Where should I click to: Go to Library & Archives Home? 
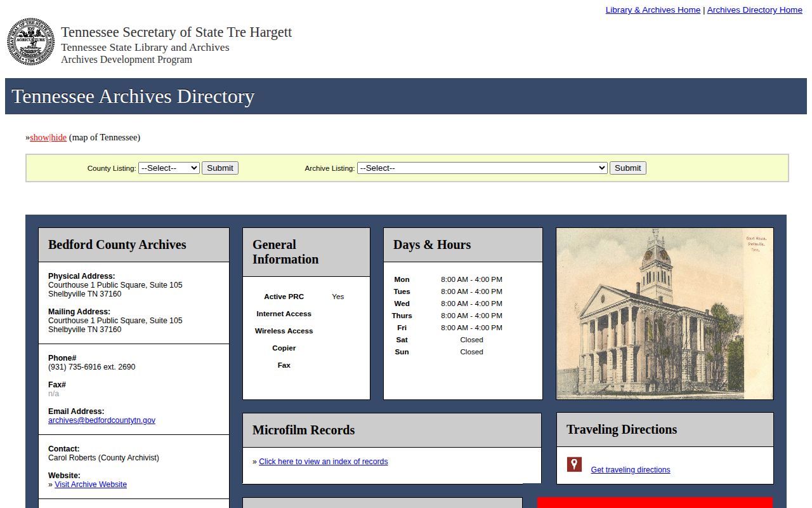pos(653,10)
